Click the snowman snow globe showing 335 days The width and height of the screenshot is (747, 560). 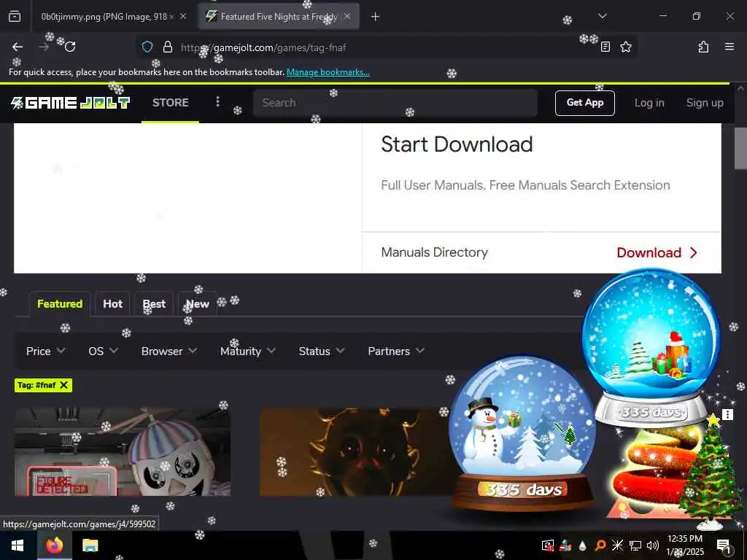tap(522, 433)
